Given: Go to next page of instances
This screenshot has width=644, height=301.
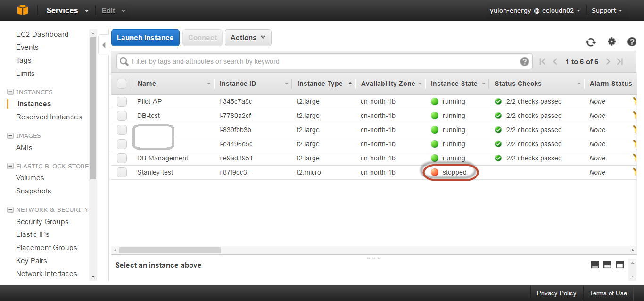Looking at the screenshot, I should point(608,61).
